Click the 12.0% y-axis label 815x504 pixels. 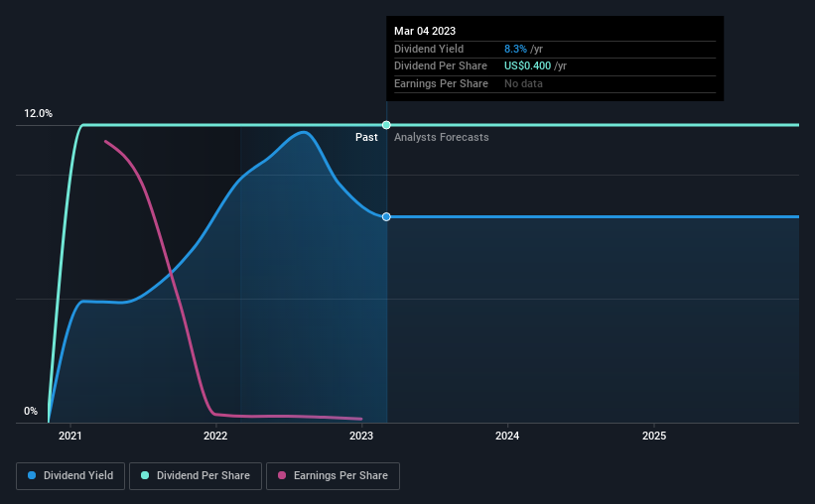[38, 113]
